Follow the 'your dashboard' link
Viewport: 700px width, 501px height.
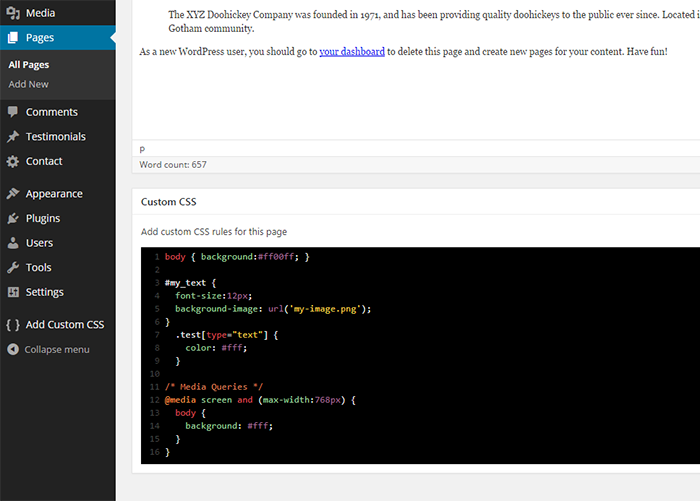(x=352, y=52)
